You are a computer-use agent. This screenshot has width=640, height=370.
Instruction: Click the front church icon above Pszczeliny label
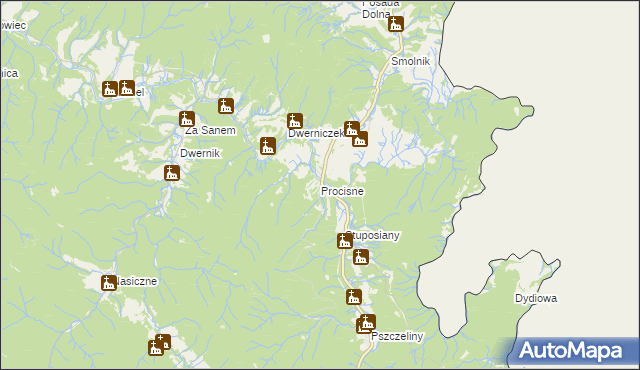point(368,322)
